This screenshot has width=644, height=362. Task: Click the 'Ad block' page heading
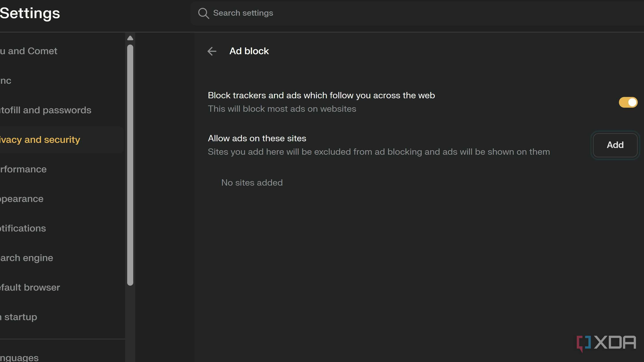pyautogui.click(x=249, y=51)
